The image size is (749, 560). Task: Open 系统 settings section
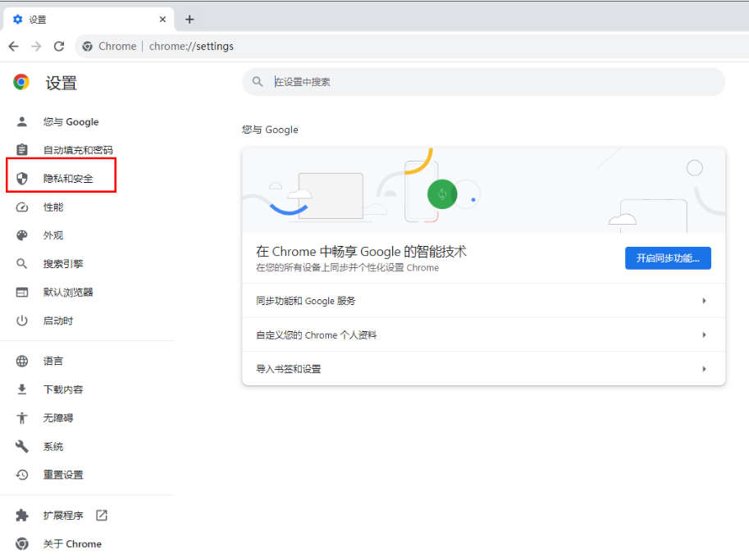53,446
